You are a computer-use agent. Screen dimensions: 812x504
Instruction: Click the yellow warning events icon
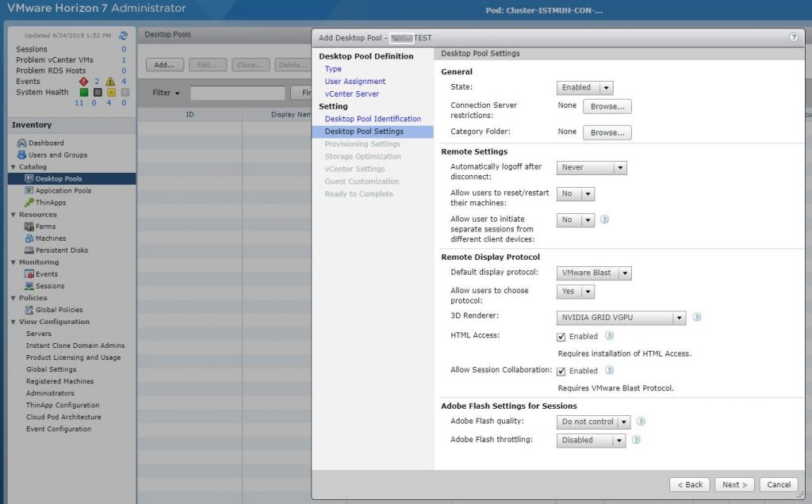point(110,82)
